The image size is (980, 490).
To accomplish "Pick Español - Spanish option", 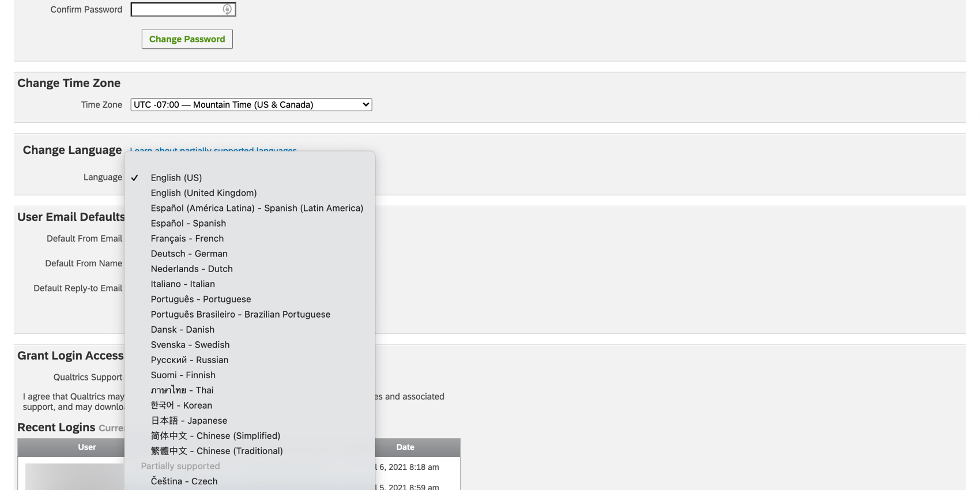I will point(188,223).
